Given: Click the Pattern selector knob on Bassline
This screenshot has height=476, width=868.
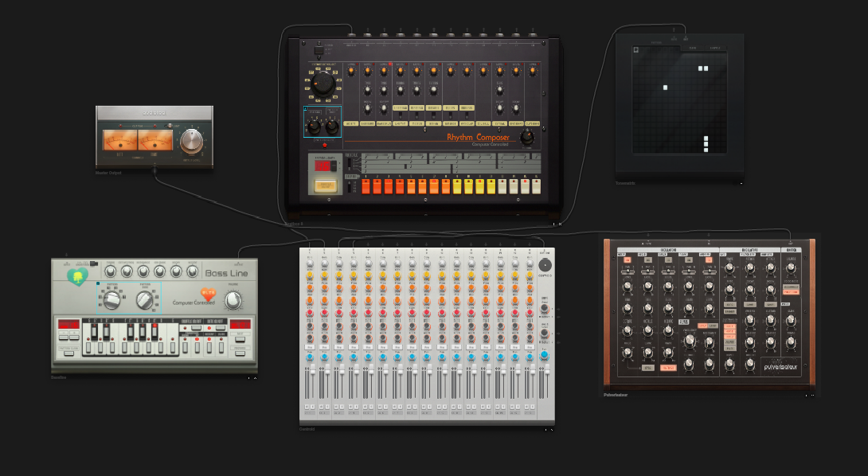Looking at the screenshot, I should pos(111,300).
